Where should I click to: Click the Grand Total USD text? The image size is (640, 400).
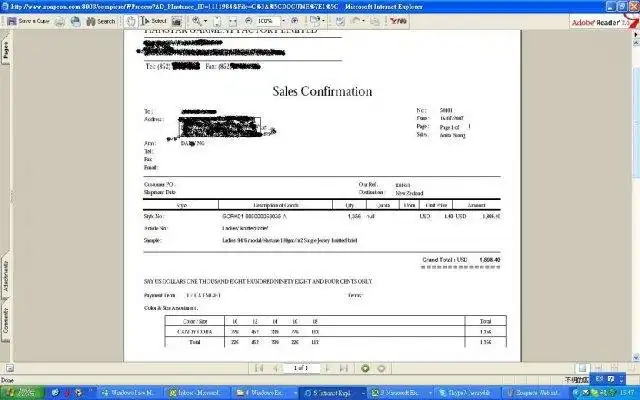445,260
